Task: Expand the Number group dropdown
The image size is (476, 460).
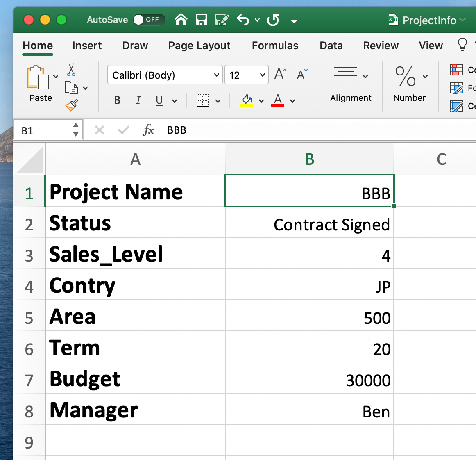Action: click(x=425, y=77)
